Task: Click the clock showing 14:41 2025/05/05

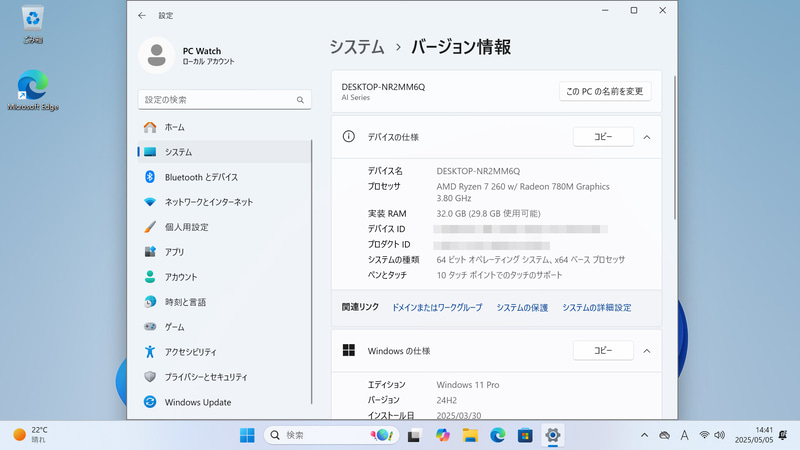Action: (754, 435)
